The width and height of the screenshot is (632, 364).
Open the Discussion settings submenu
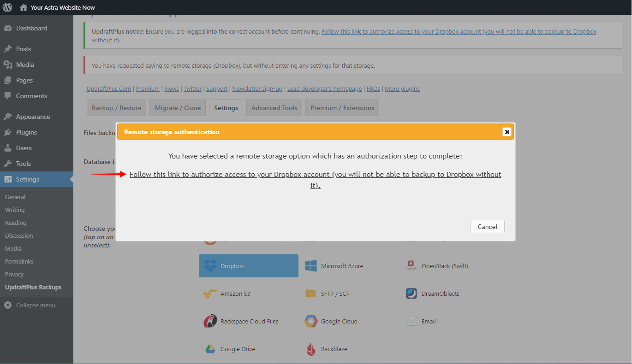click(19, 235)
